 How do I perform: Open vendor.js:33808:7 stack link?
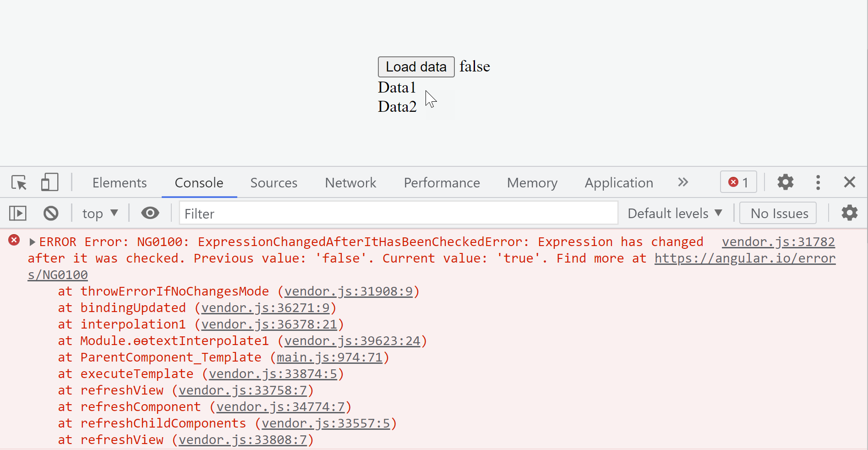coord(243,440)
